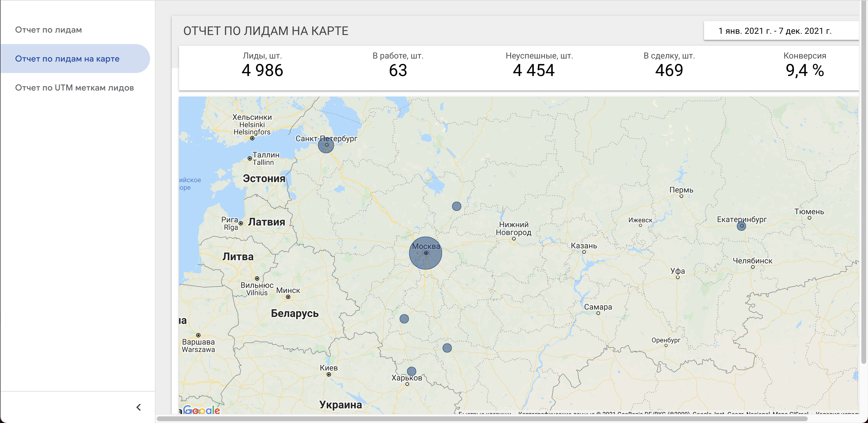Open the 'Отчет по лидам' page
The height and width of the screenshot is (423, 868).
coord(49,30)
